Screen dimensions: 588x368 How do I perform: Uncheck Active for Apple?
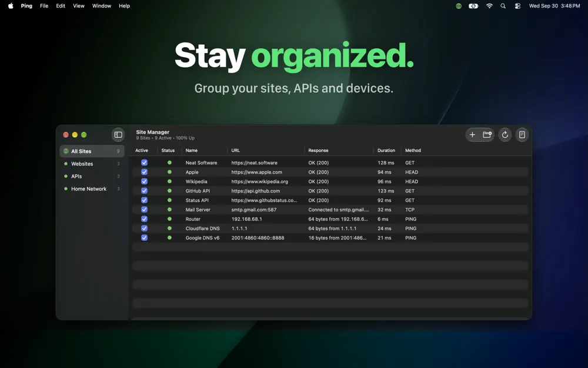point(145,172)
